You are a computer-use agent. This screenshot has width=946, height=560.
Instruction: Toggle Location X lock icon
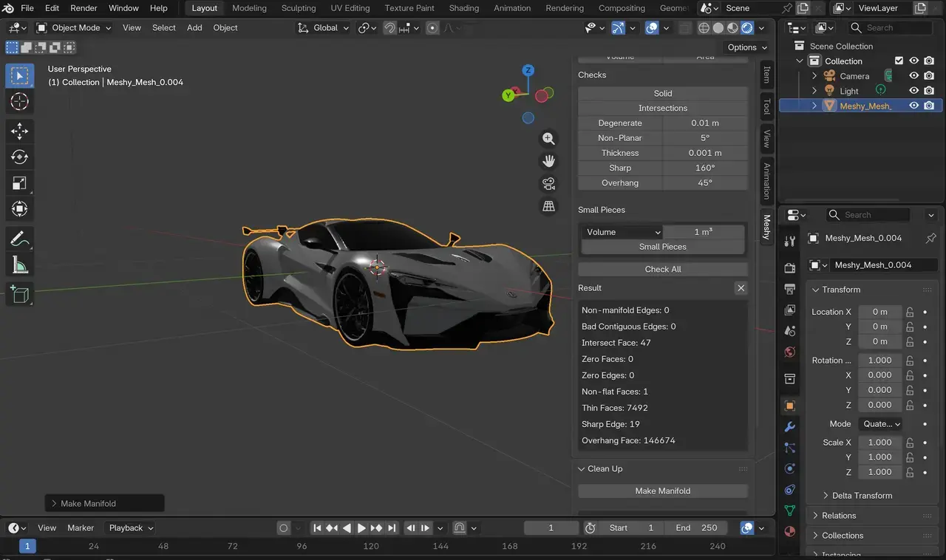coord(911,312)
